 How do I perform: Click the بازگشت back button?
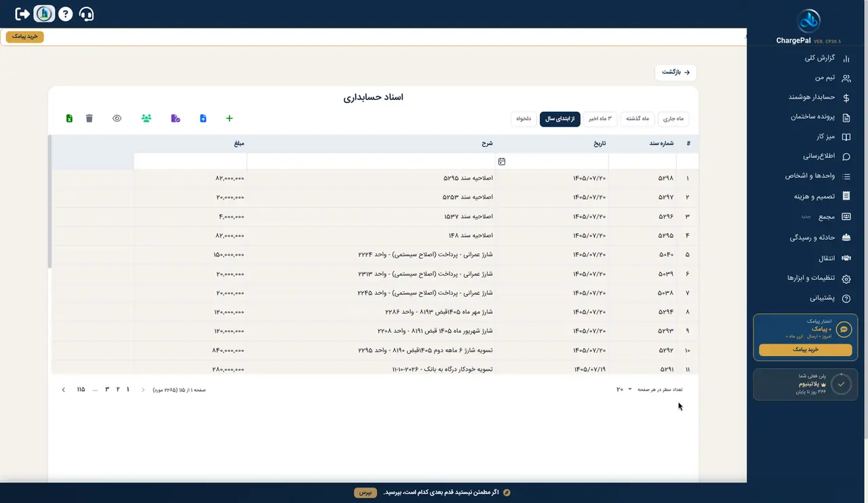point(675,72)
